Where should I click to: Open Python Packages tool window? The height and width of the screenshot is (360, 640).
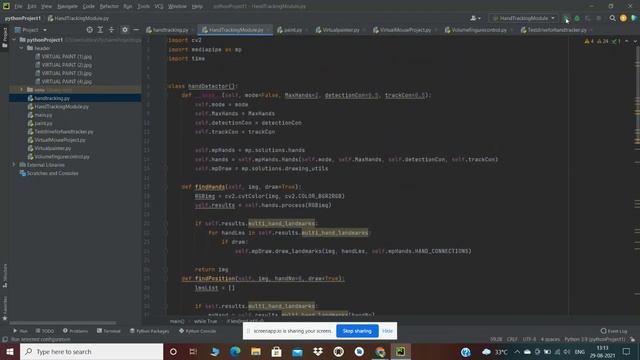[149, 331]
